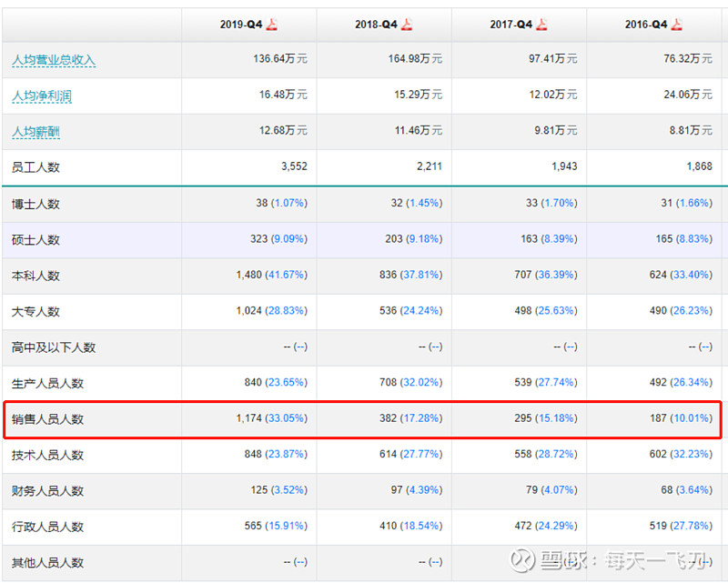Select the 销售人员人数 row label
Image resolution: width=728 pixels, height=583 pixels.
point(48,419)
